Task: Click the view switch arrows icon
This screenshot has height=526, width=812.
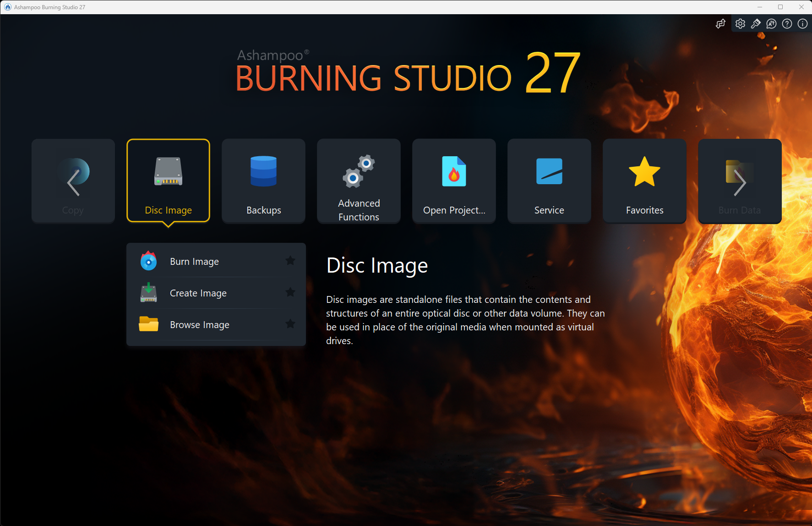Action: (720, 23)
